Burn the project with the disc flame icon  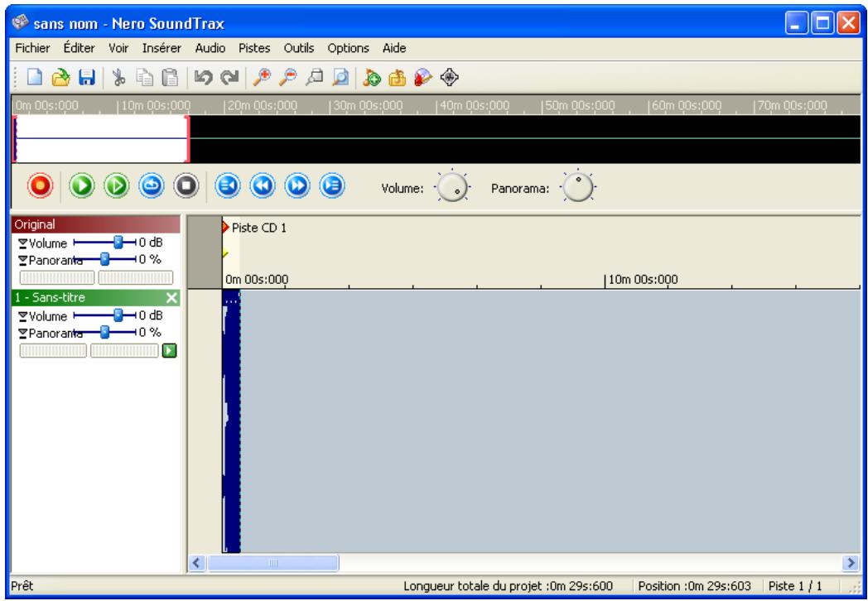(423, 77)
